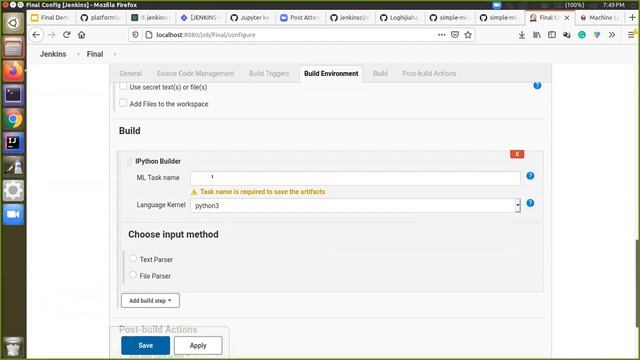The width and height of the screenshot is (640, 360).
Task: Expand the Final job breadcrumb arrow
Action: click(115, 54)
